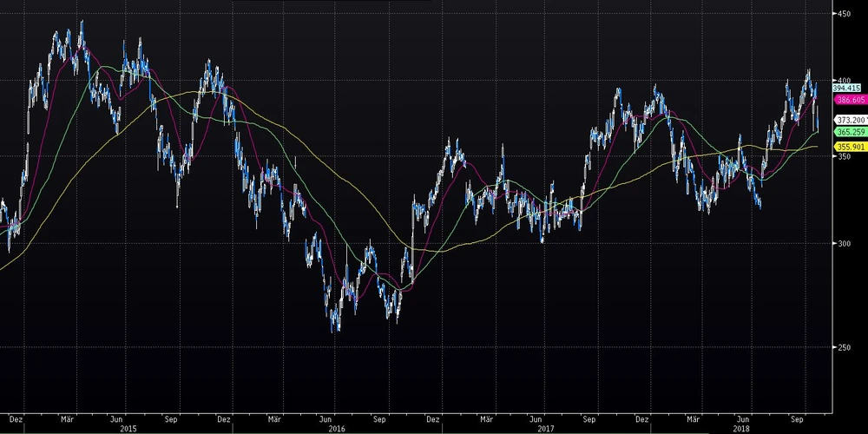Click the 400 mark on price axis
Screen dimensions: 868x434
[842, 80]
